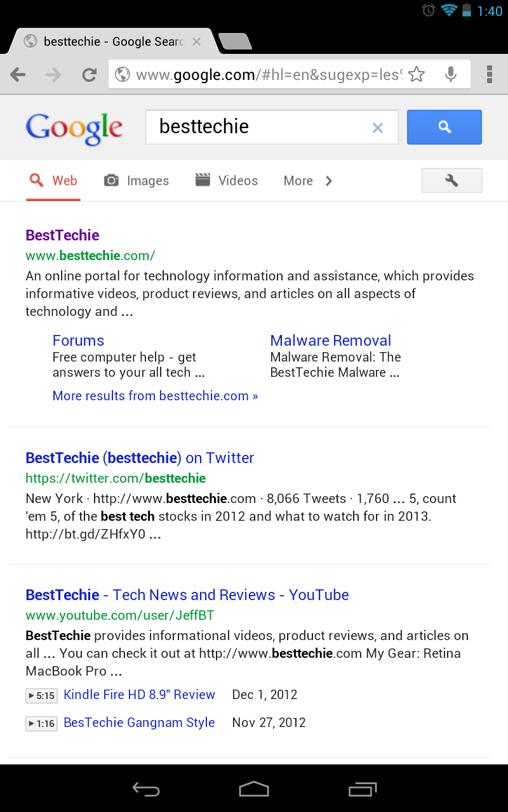Open Chrome's three-dot overflow menu
Screen dimensions: 508x812
click(490, 74)
